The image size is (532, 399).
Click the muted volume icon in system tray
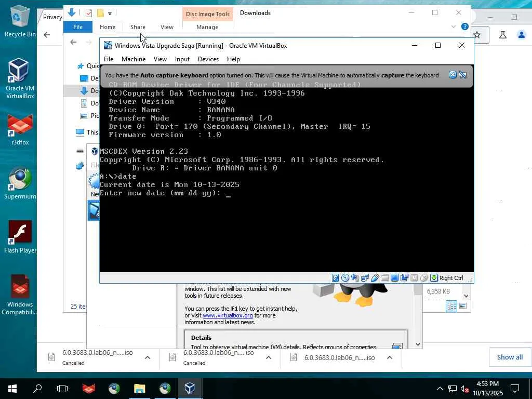[x=465, y=389]
